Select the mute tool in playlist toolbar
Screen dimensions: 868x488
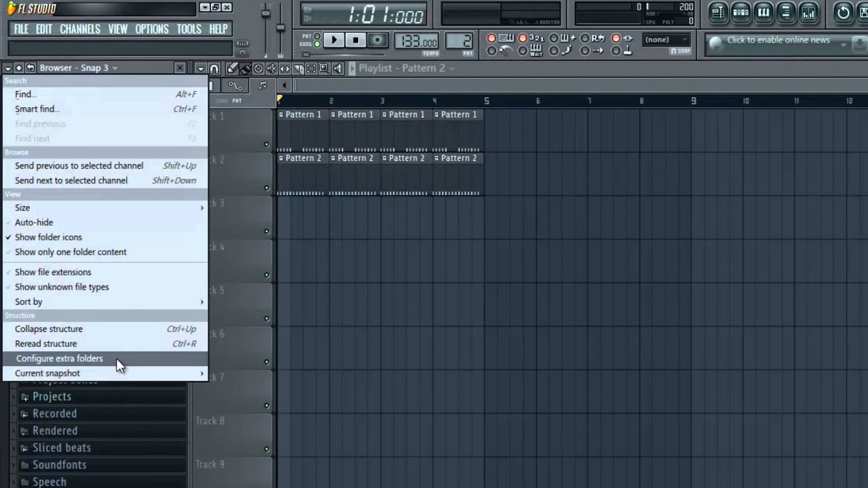272,68
